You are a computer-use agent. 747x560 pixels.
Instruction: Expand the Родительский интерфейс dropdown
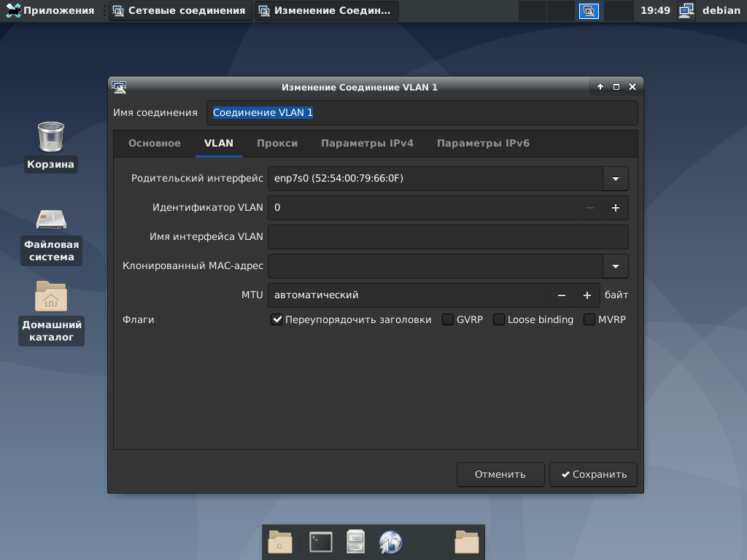(615, 179)
